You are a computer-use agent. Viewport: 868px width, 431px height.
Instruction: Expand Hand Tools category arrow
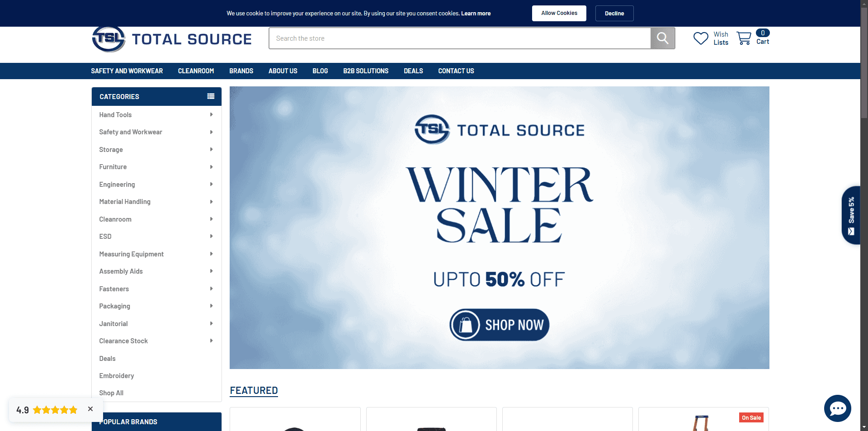[x=211, y=115]
